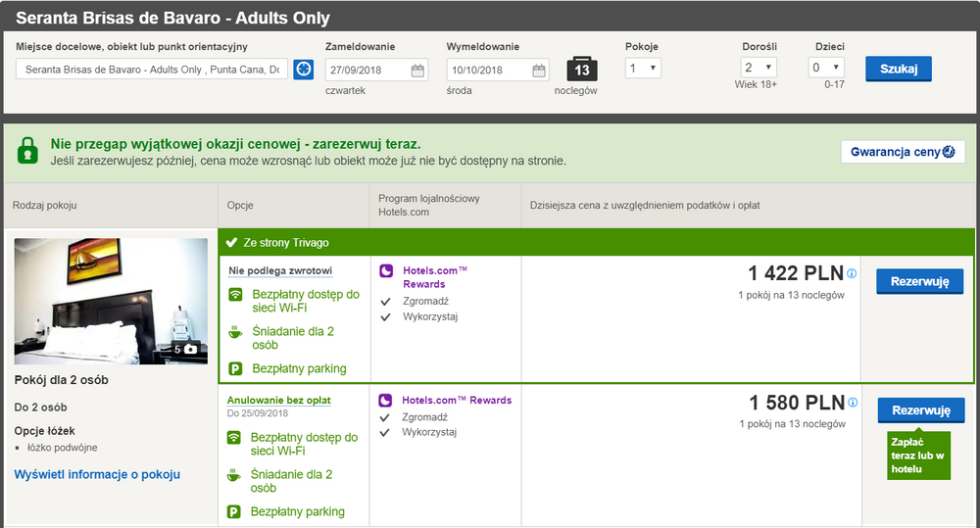The height and width of the screenshot is (528, 980).
Task: Click the Anulowanie bez opłat link
Action: coord(278,400)
